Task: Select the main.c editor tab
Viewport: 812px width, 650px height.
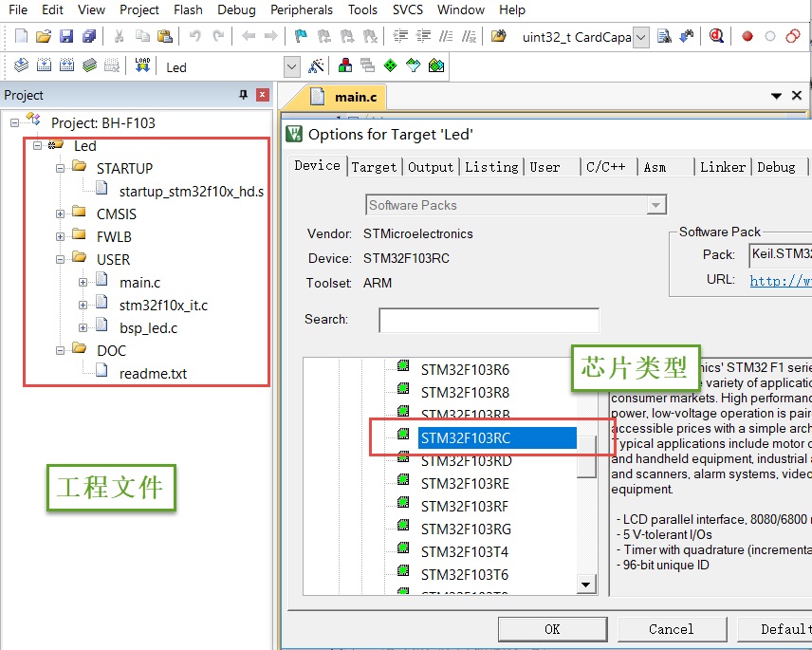Action: pos(343,97)
